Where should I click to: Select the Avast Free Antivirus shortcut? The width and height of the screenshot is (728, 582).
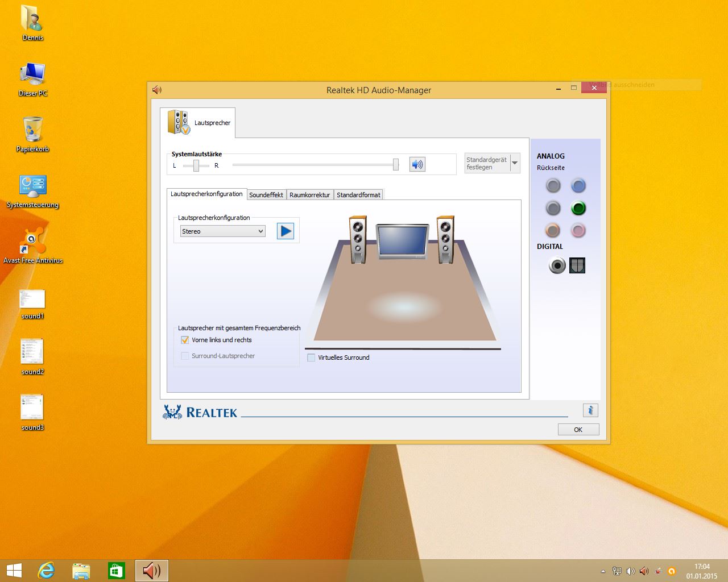(x=32, y=246)
